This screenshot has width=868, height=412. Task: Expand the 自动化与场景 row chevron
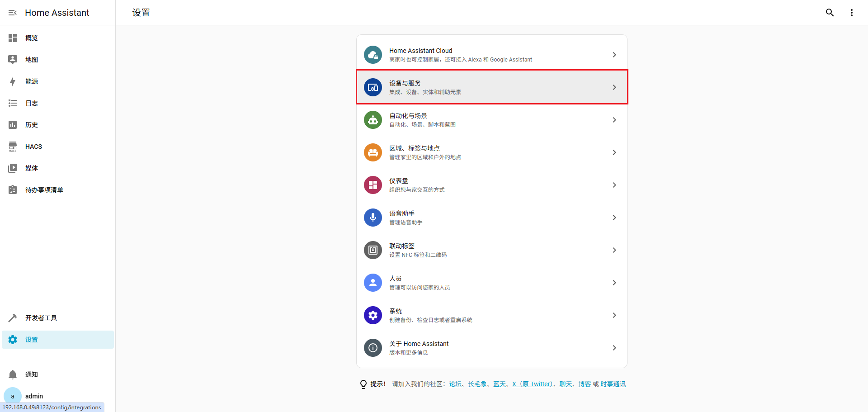[x=614, y=120]
